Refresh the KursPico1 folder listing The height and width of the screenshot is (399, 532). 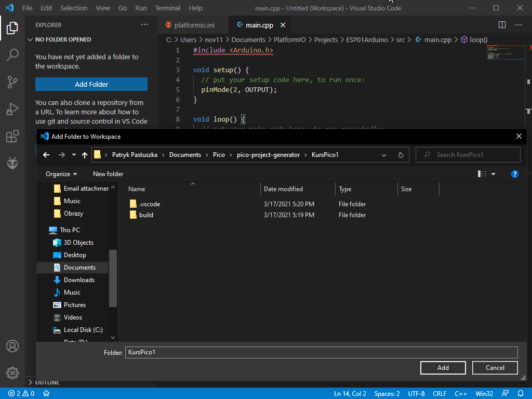[401, 155]
